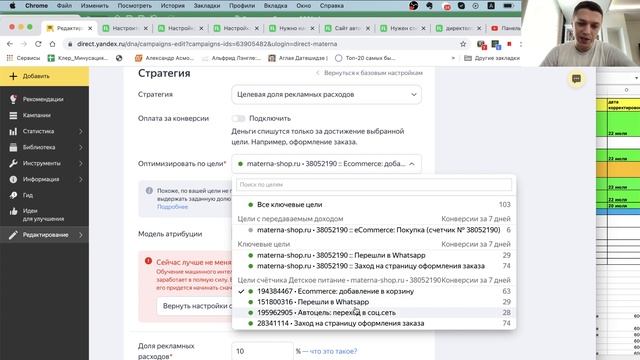Select eCommerce: Покупка goal
This screenshot has width=640, height=360.
click(x=373, y=230)
